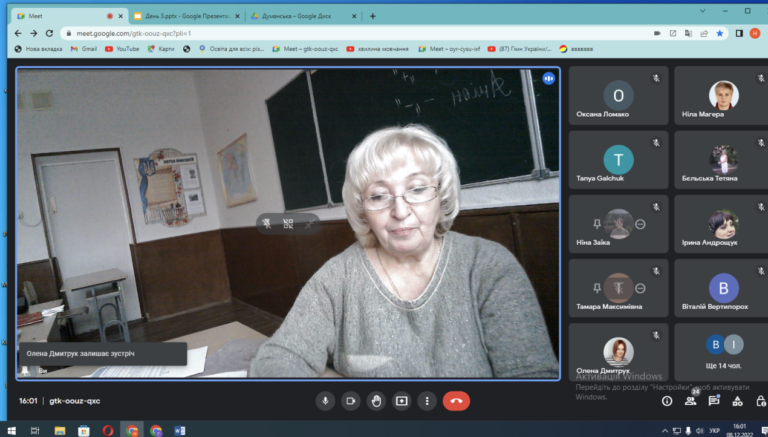The image size is (768, 437).
Task: Toggle microphone mute
Action: point(325,401)
